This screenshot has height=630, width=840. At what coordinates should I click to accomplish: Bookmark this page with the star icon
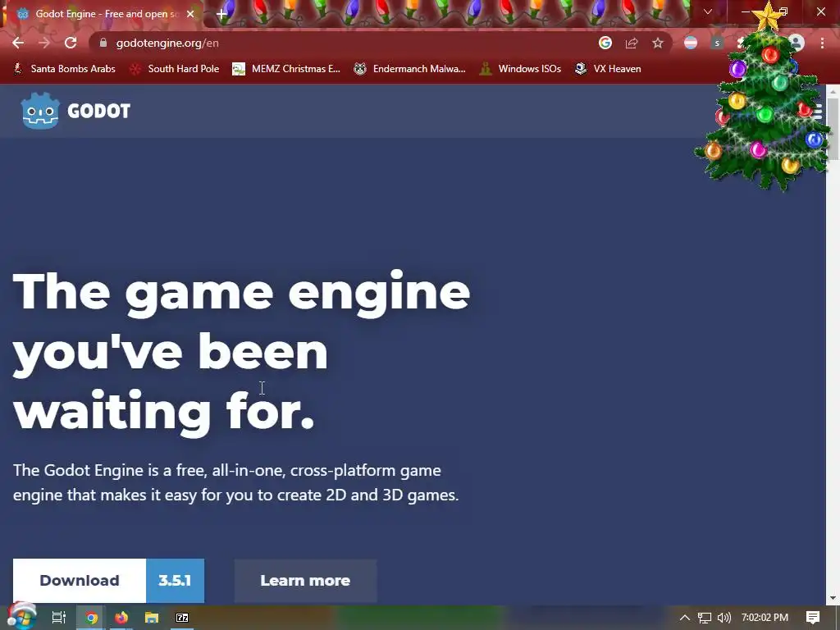point(658,43)
